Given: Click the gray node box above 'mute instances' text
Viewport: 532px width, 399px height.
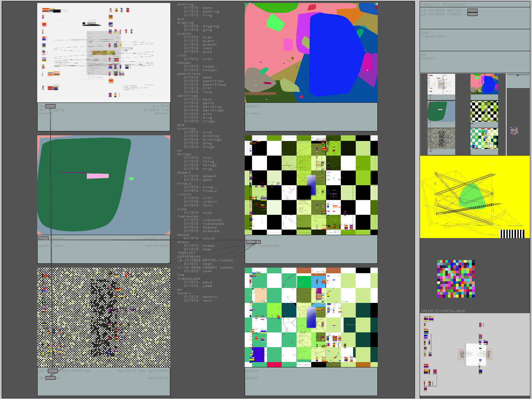Looking at the screenshot, I should pyautogui.click(x=253, y=242).
